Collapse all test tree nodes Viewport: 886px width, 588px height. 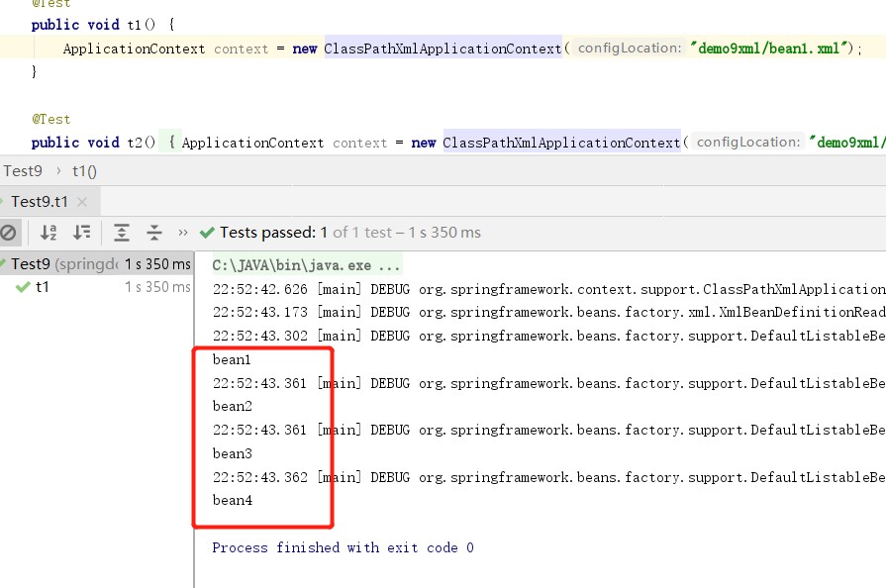[x=154, y=233]
